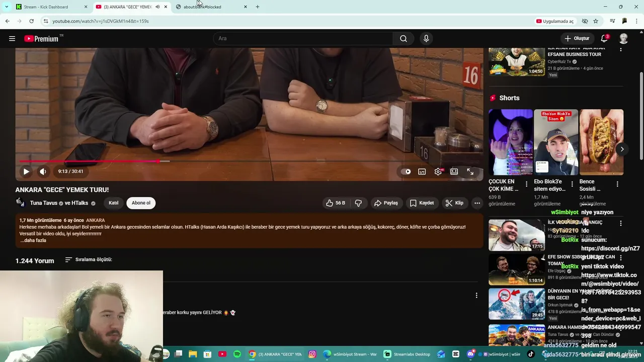644x362 pixels.
Task: Click the Katıl join button
Action: coord(114,203)
